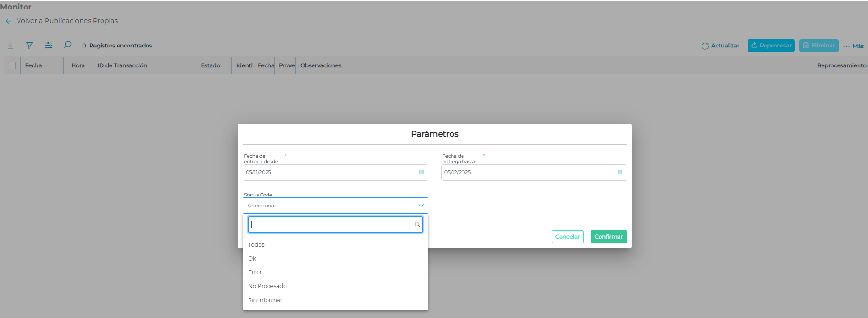Toggle the select-all checkbox in table header
Viewport: 868px width, 318px height.
pos(12,65)
